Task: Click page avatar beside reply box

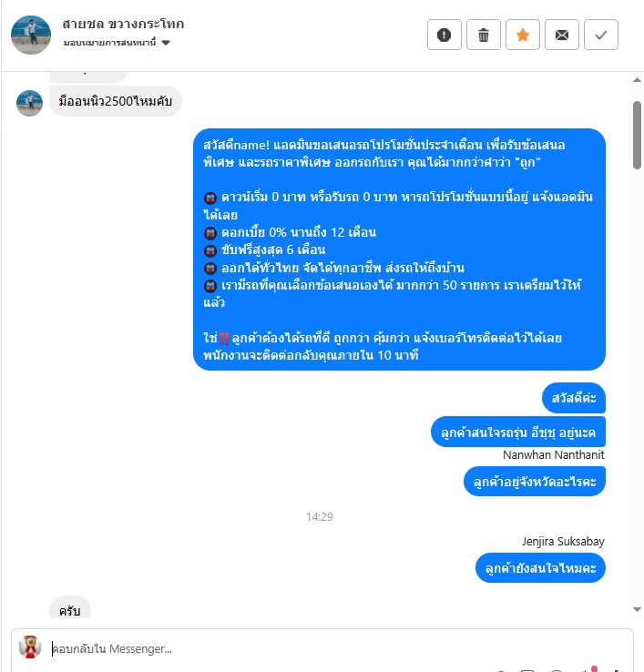Action: [30, 647]
